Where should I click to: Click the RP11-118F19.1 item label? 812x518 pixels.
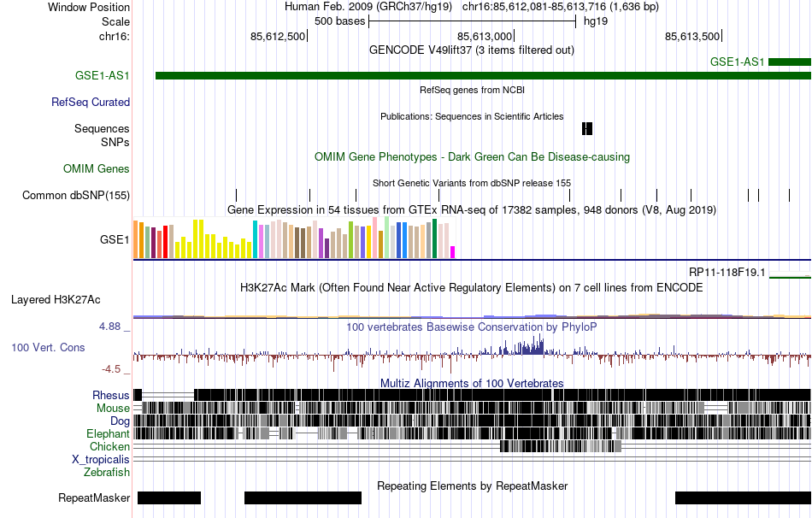[727, 273]
